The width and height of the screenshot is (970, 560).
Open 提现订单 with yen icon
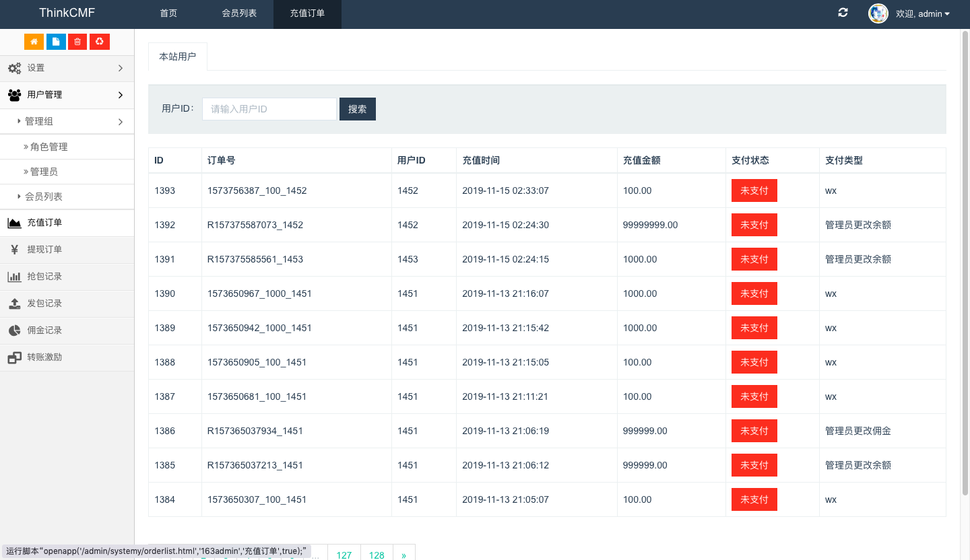44,250
